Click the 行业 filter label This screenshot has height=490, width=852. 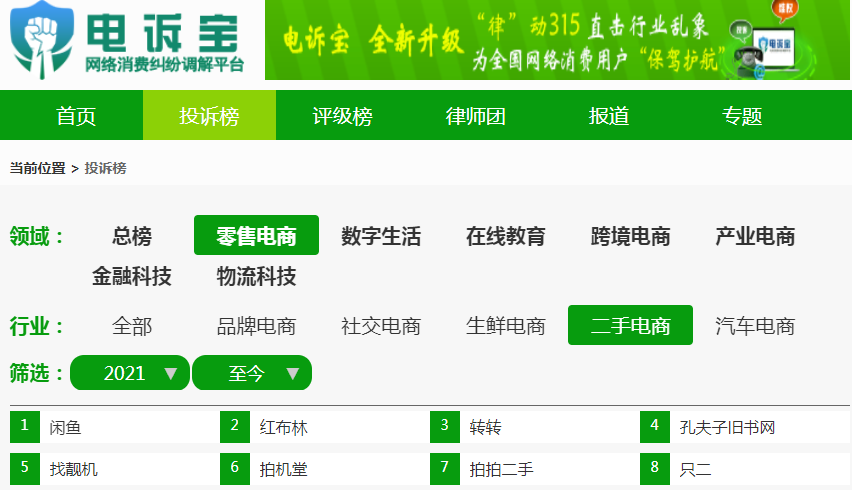[36, 326]
